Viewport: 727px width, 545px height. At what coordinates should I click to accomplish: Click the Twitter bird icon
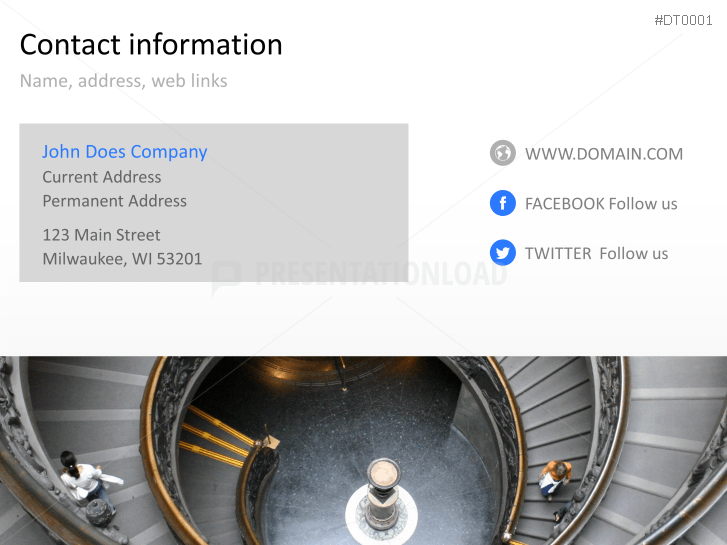point(503,253)
